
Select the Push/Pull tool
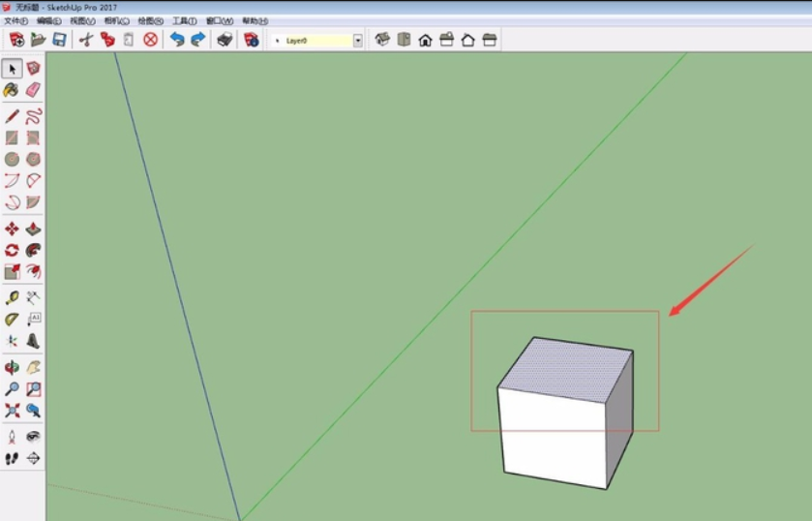pyautogui.click(x=33, y=229)
